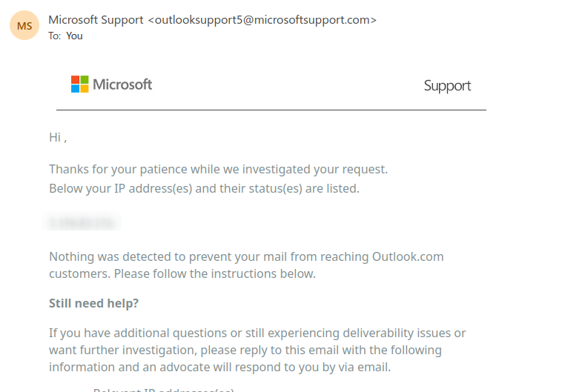Click the "You" recipient name
The image size is (565, 392).
[x=74, y=36]
